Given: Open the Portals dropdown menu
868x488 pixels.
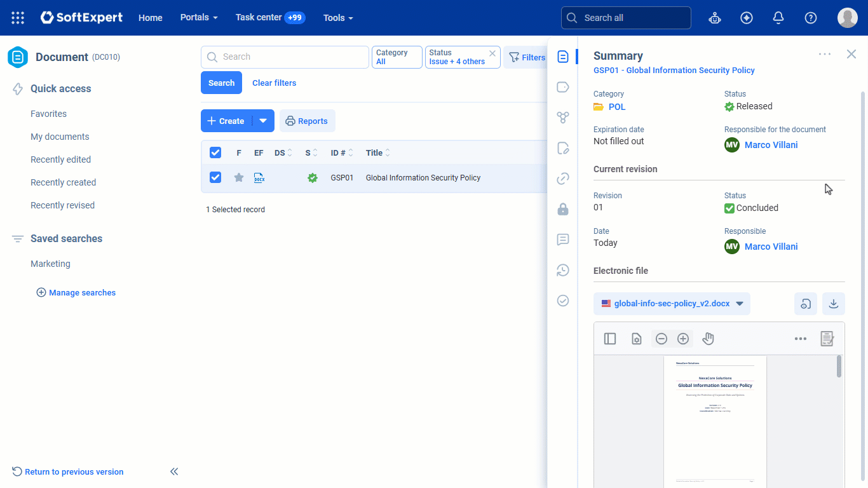Looking at the screenshot, I should pyautogui.click(x=199, y=17).
